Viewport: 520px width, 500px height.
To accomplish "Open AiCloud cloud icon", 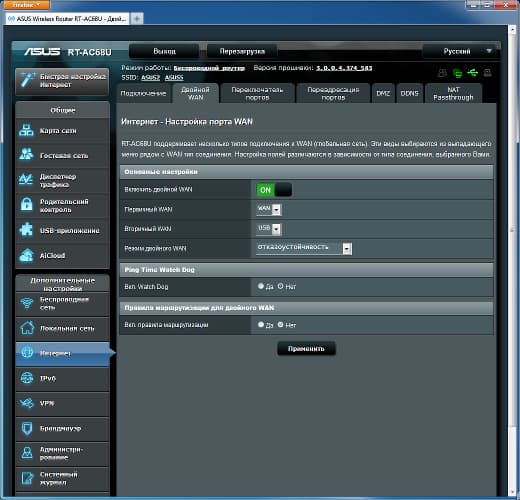I will [26, 255].
